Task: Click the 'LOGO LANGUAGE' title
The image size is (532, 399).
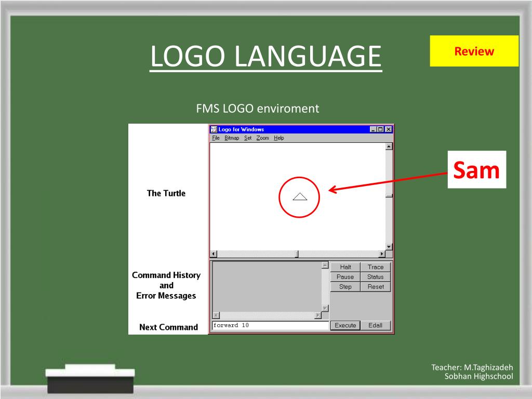Action: [265, 56]
